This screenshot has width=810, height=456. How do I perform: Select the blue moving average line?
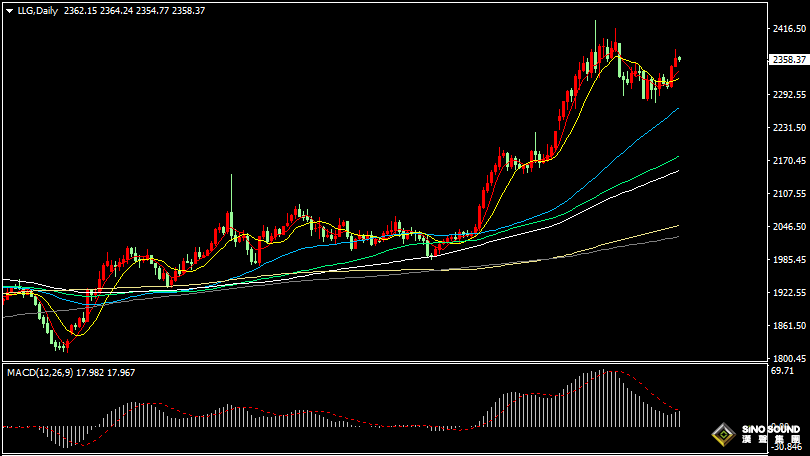coord(620,150)
